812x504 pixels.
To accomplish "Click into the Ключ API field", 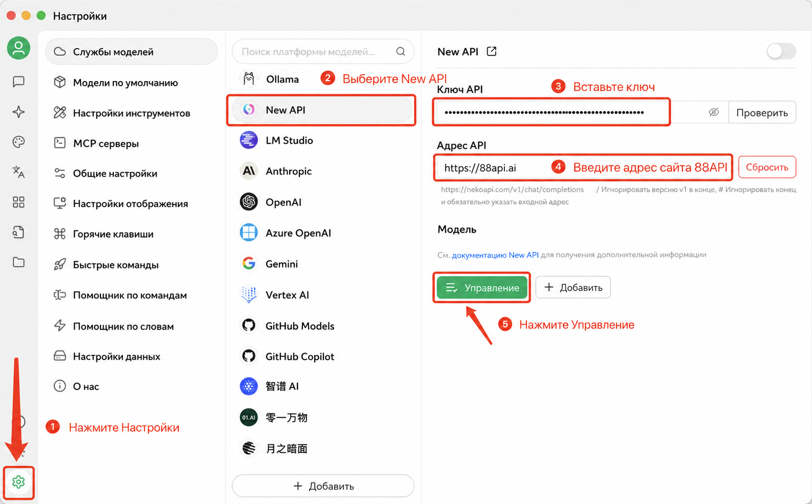I will tap(582, 112).
